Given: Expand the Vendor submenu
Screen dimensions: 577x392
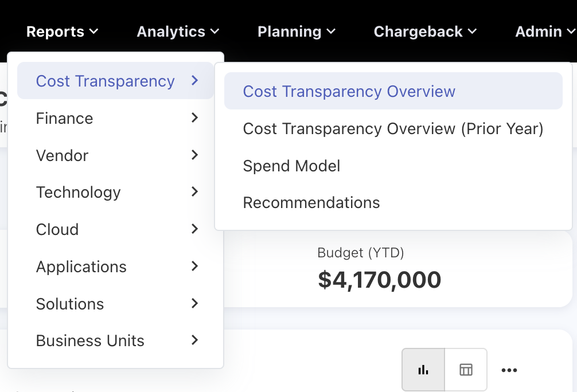Looking at the screenshot, I should [115, 155].
